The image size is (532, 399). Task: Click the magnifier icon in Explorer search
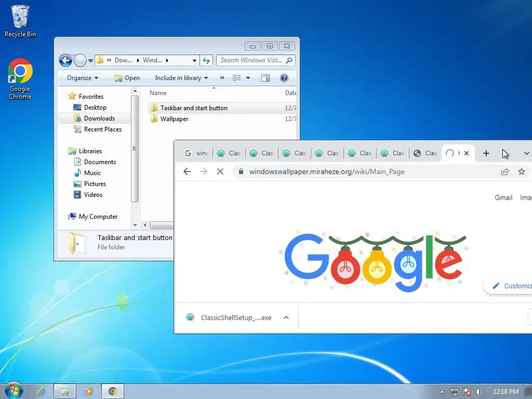(289, 60)
